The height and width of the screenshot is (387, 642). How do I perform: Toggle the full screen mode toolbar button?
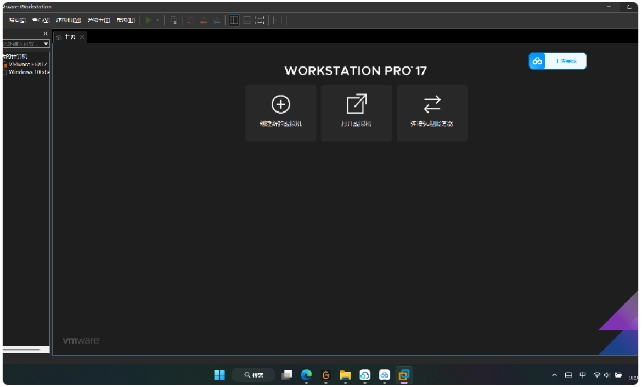coord(260,20)
